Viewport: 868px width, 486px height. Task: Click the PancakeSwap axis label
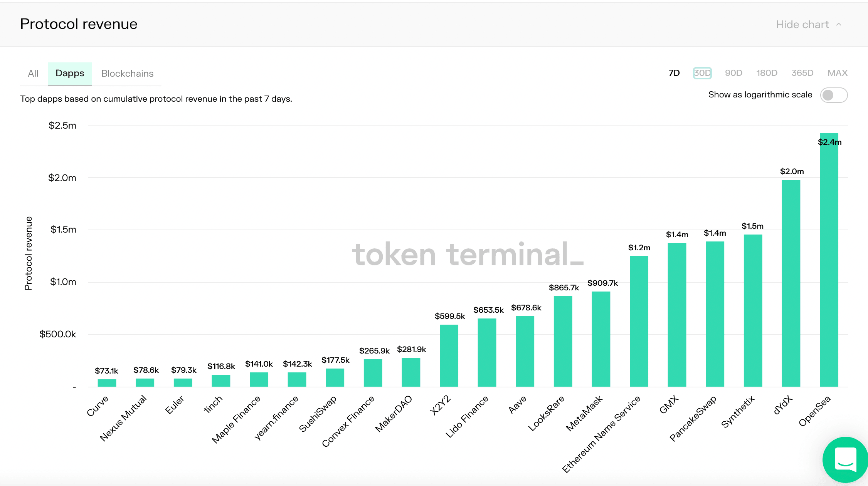[x=693, y=418]
